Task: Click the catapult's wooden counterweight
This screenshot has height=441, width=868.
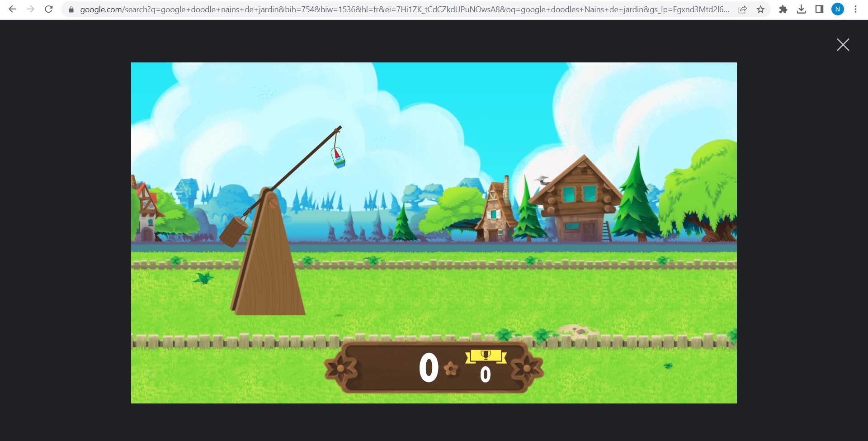Action: coord(233,231)
